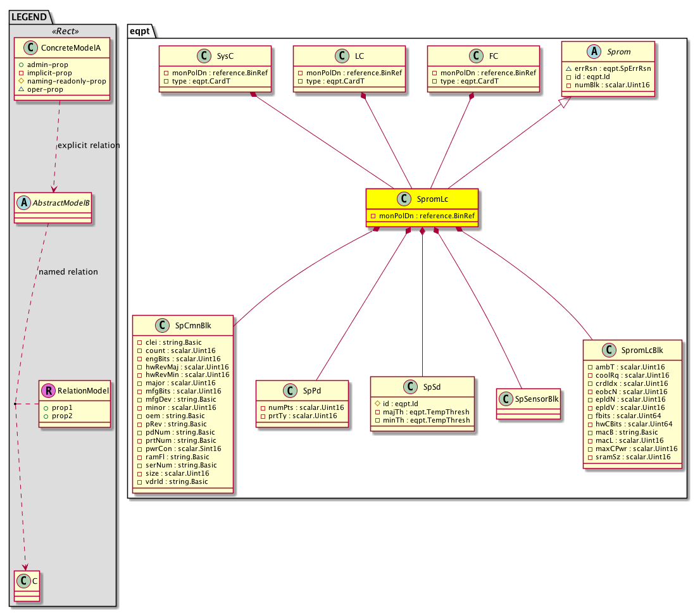Select the AbstractModelB icon in the legend
This screenshot has width=700, height=613.
(23, 203)
